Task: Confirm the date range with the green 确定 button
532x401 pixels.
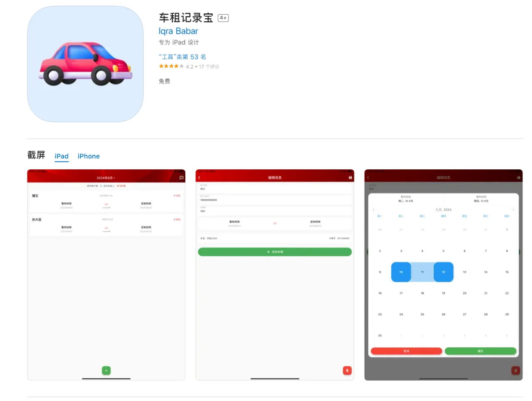Action: click(x=480, y=351)
